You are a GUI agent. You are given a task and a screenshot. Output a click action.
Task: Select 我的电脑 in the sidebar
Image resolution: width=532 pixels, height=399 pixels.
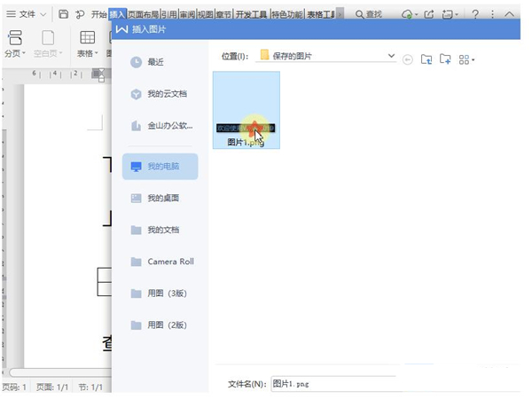[x=161, y=167]
